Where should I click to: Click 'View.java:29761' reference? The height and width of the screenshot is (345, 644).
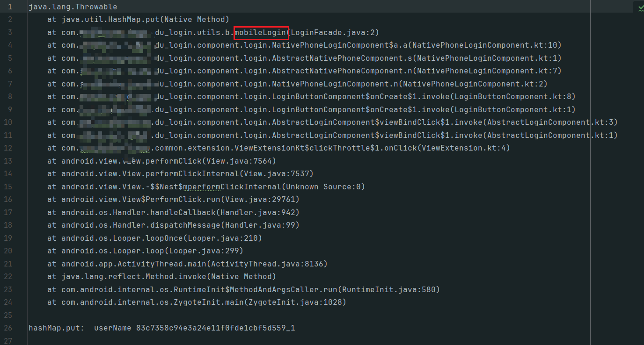(260, 200)
